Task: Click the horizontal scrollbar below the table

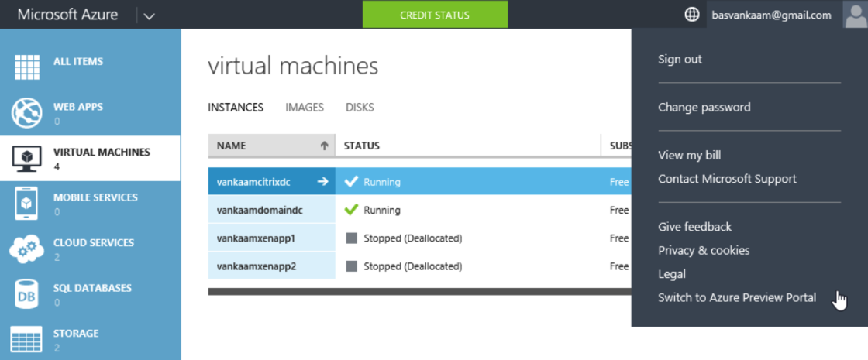Action: (419, 291)
